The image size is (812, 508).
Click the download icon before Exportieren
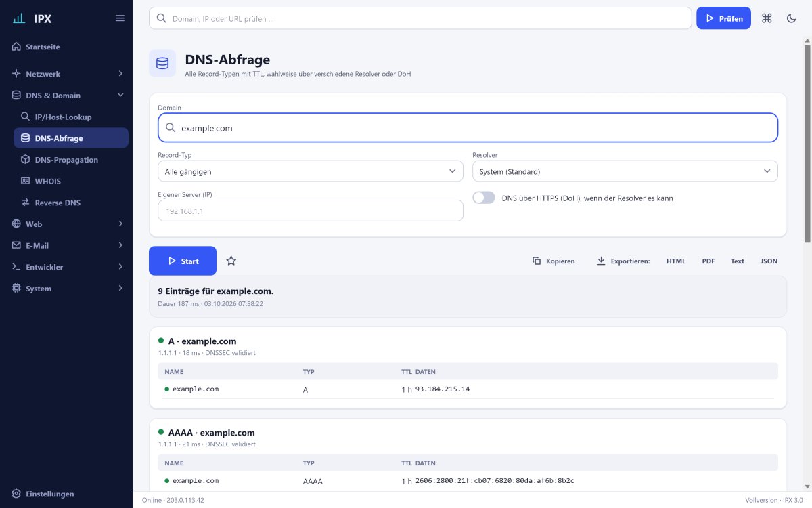pyautogui.click(x=601, y=261)
